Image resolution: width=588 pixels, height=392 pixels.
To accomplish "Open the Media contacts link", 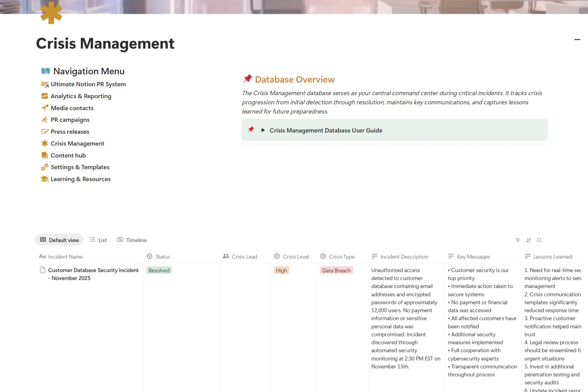I will 72,108.
